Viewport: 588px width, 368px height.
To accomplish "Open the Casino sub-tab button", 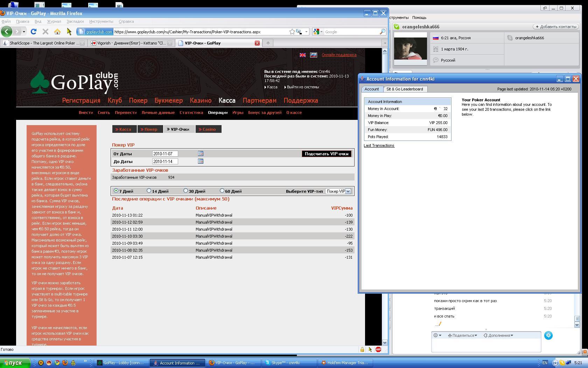I will (209, 129).
